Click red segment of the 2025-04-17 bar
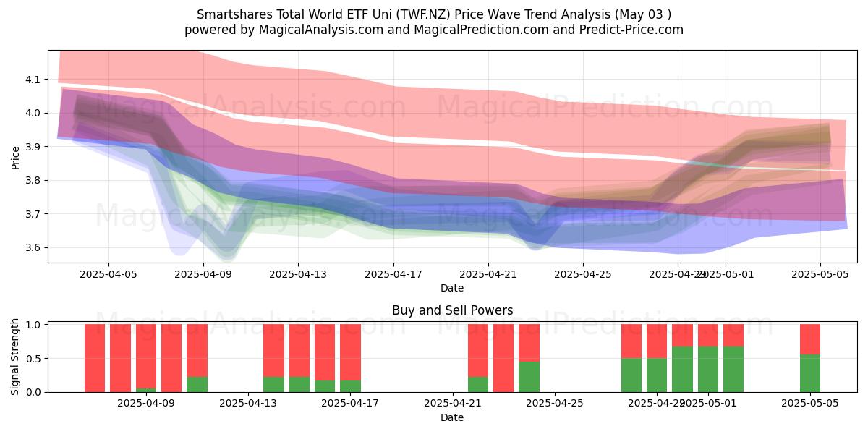 (x=350, y=352)
